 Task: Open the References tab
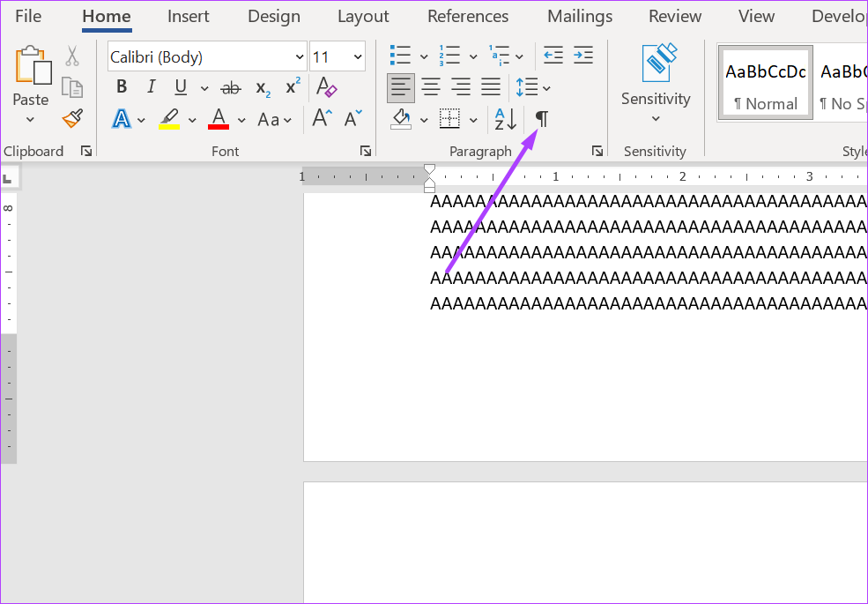468,17
